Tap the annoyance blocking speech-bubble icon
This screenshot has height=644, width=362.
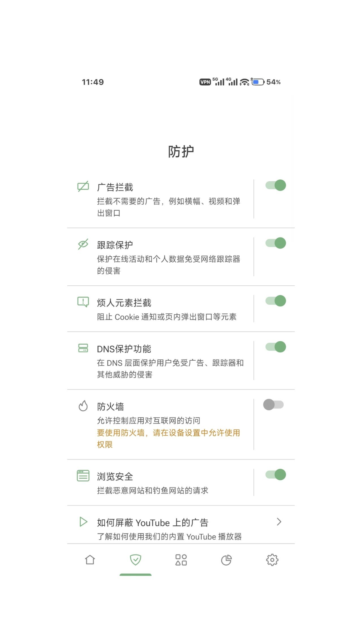tap(83, 302)
